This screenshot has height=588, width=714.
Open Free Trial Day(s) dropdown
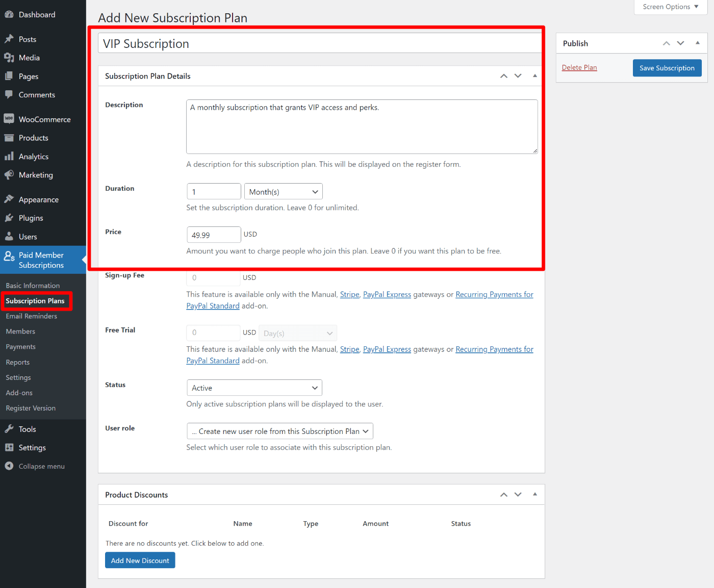pos(298,333)
